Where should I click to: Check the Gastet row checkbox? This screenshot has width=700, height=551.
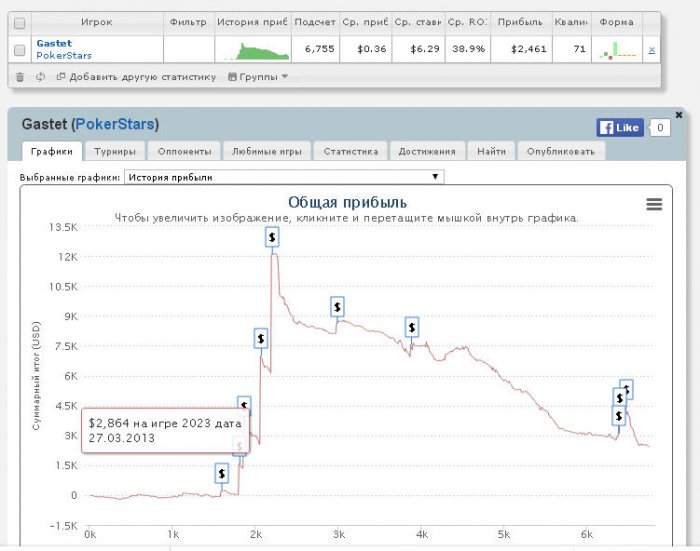tap(19, 50)
